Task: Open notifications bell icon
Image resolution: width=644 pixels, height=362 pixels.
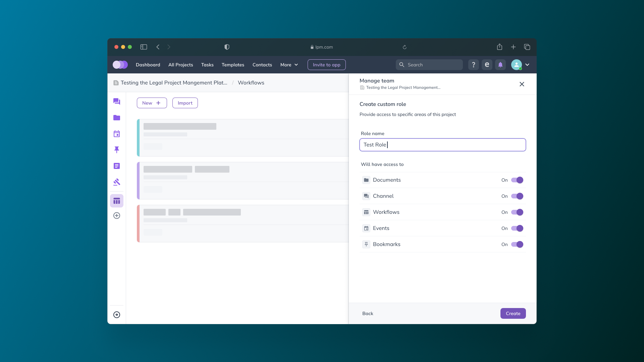Action: point(500,65)
